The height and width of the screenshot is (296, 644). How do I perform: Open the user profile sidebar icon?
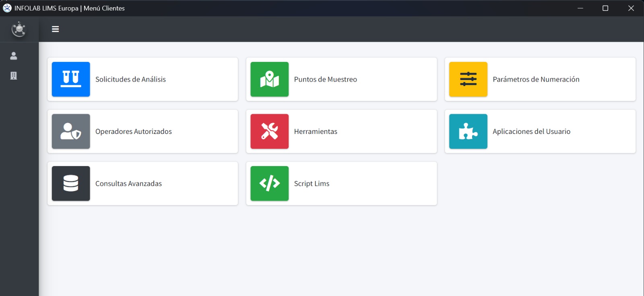[x=14, y=56]
